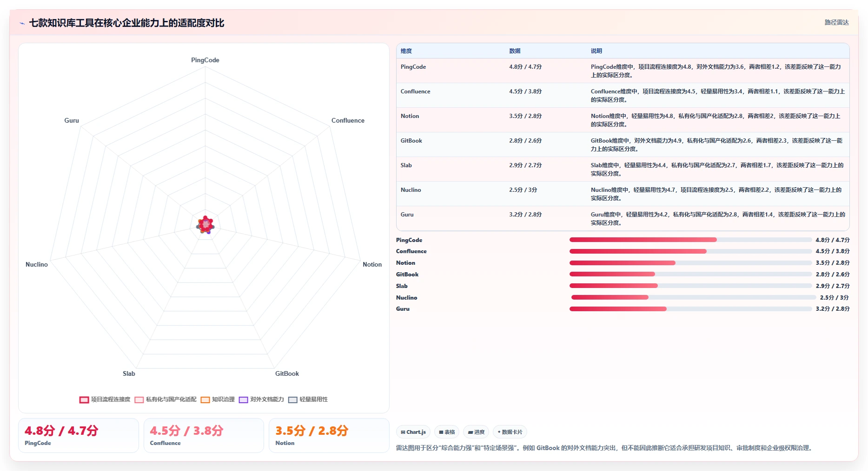Click the Nuclino radar axis label
This screenshot has height=471, width=868.
(x=37, y=264)
